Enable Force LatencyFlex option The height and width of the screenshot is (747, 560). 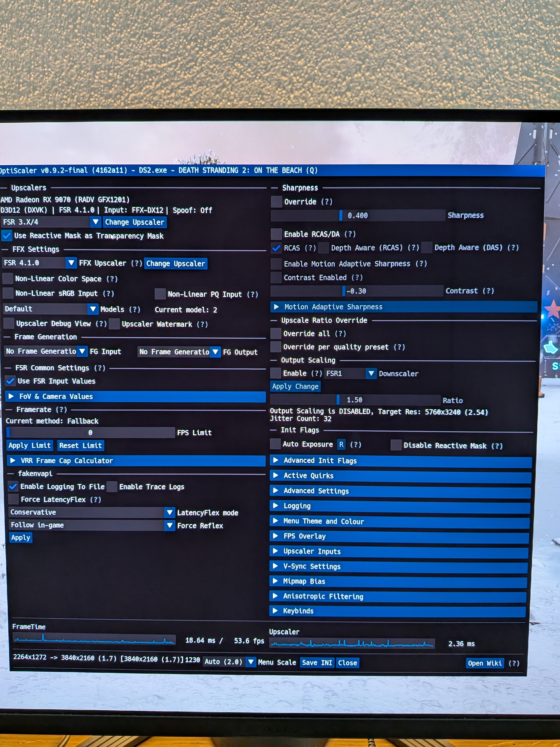[13, 499]
